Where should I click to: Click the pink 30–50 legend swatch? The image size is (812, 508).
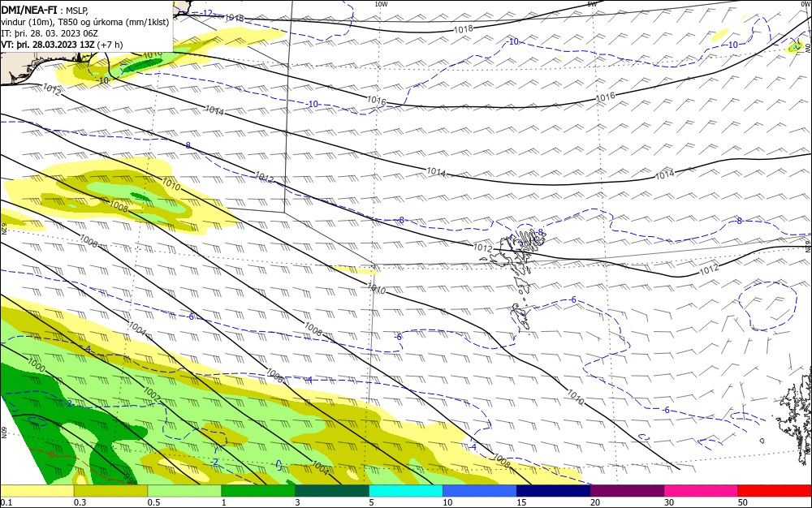(701, 491)
